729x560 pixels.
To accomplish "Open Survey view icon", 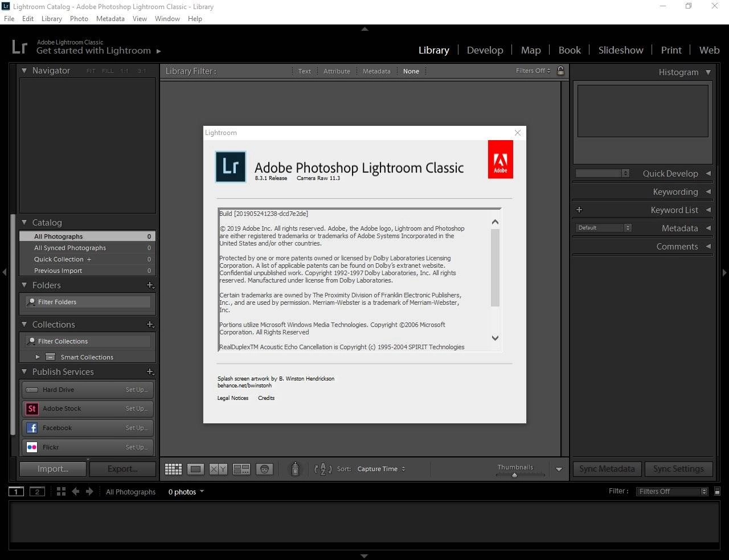I will (241, 469).
